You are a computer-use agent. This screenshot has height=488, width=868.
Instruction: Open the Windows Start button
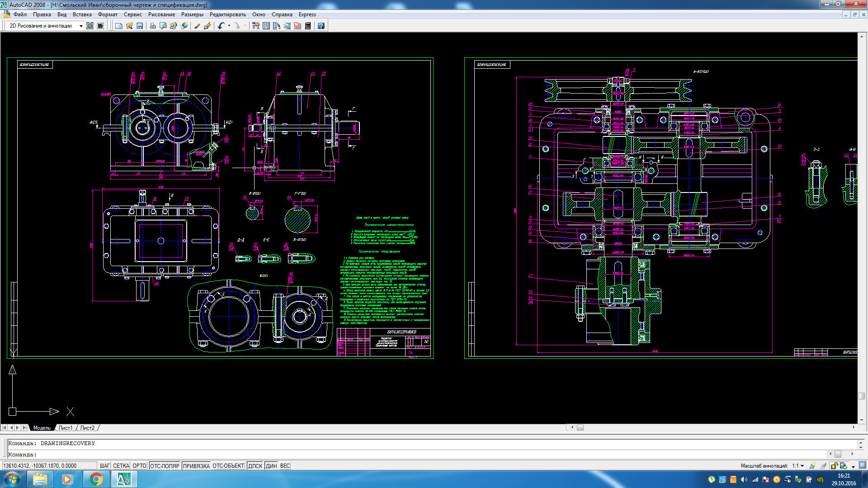12,479
